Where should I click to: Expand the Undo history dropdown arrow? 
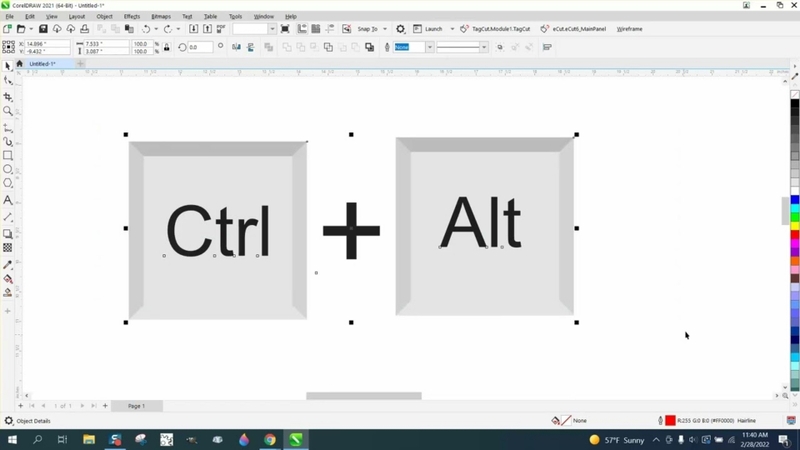click(x=156, y=29)
